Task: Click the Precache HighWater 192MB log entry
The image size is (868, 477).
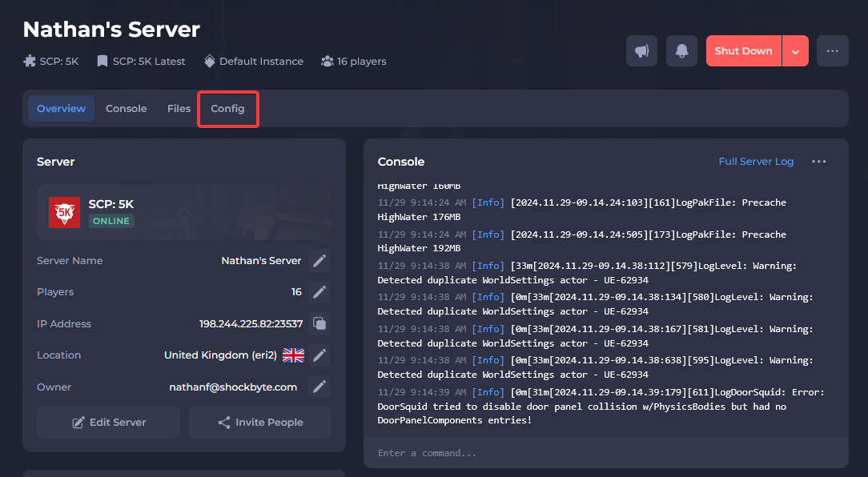Action: coord(582,241)
